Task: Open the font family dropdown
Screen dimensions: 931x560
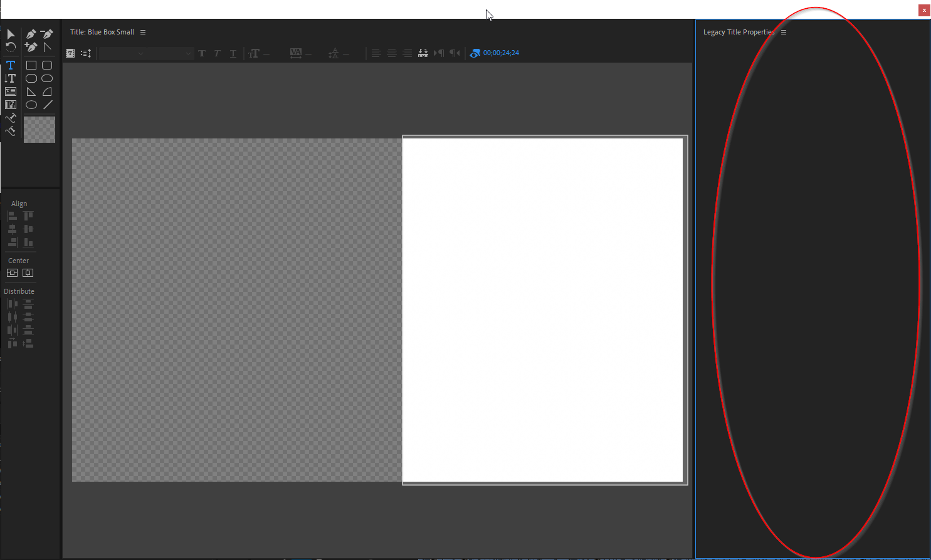Action: [x=122, y=53]
